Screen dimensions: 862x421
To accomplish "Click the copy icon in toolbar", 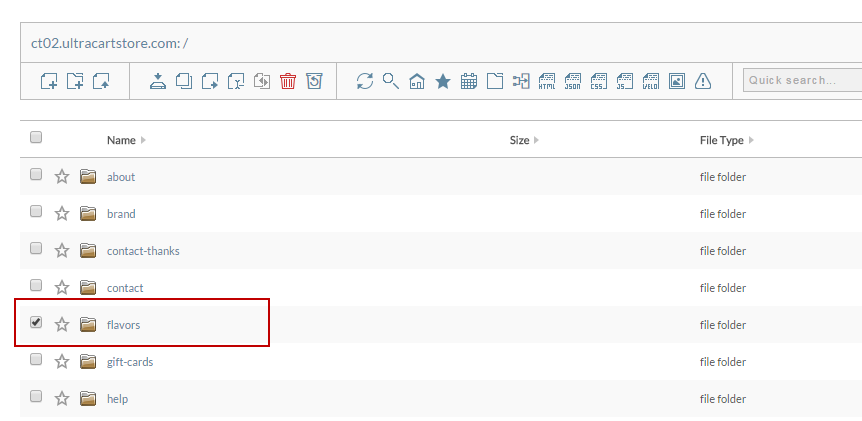I will (x=184, y=81).
